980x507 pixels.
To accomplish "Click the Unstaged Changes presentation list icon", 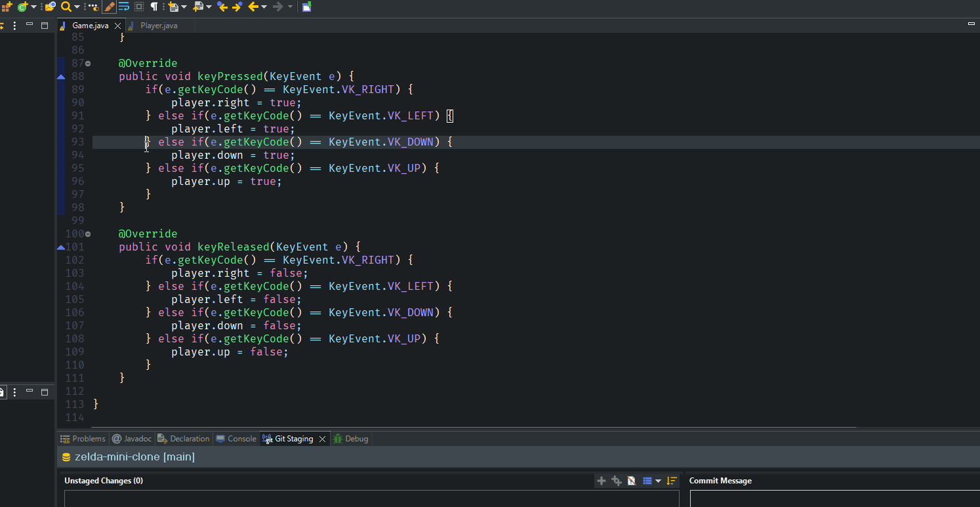I will tap(647, 481).
